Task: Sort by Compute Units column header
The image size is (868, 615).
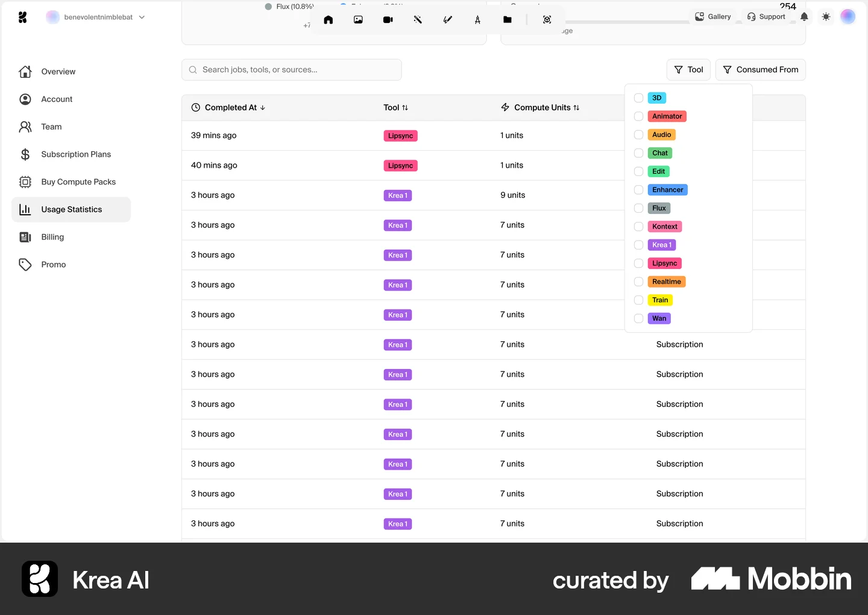Action: coord(541,108)
